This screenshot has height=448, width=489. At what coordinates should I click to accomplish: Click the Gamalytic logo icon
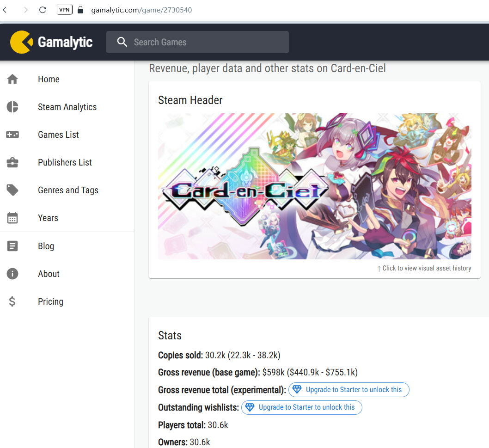[x=22, y=42]
